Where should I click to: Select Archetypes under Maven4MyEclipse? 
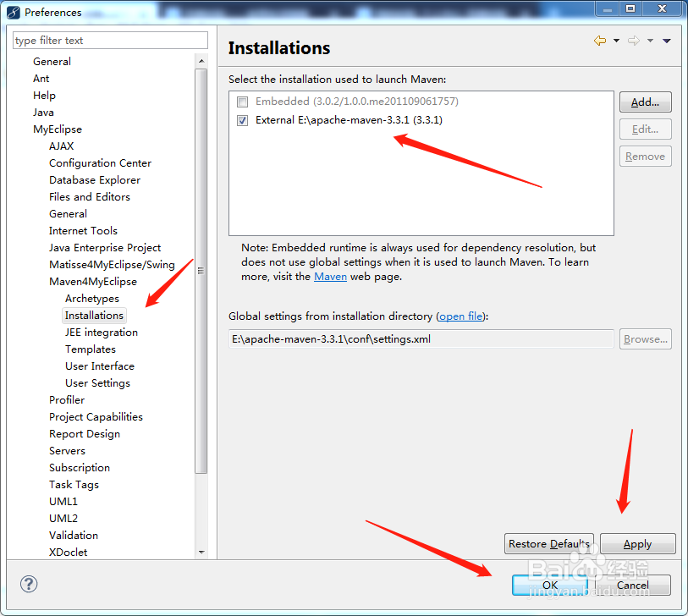click(x=92, y=299)
